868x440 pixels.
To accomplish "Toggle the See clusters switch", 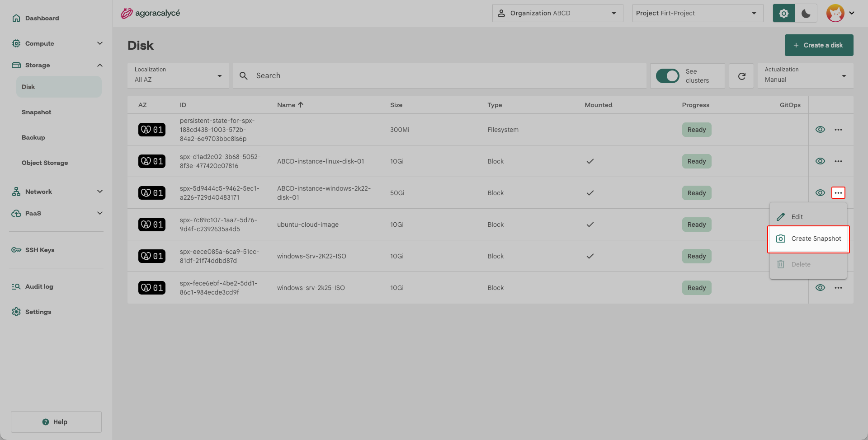I will [667, 76].
